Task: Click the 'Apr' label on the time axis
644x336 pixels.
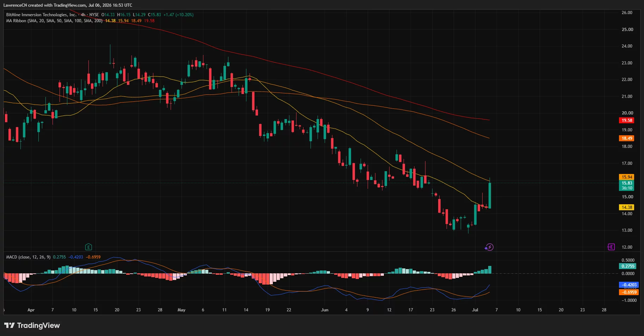Action: pos(31,310)
